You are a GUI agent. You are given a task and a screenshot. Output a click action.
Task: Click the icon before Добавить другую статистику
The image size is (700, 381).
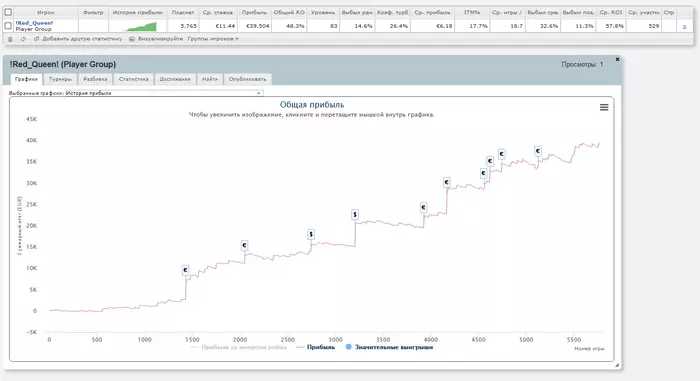(x=37, y=39)
